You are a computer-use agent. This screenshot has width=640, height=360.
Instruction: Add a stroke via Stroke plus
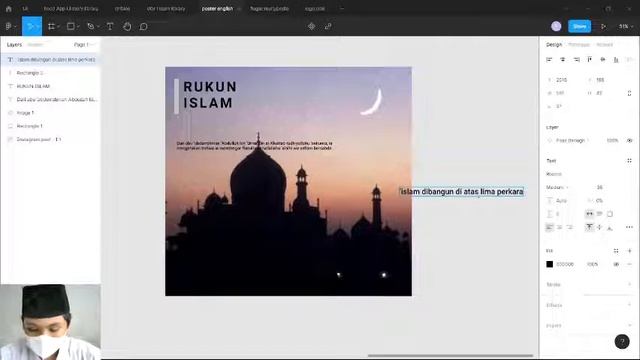629,284
